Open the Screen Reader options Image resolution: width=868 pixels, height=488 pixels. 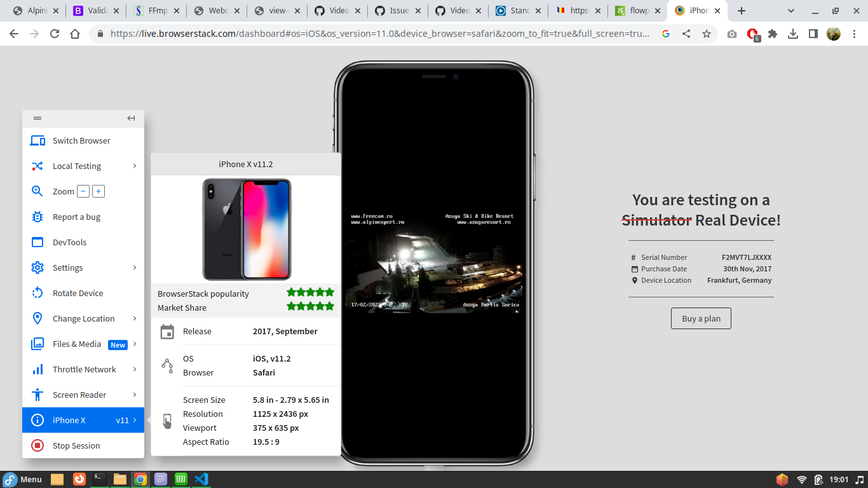click(80, 395)
